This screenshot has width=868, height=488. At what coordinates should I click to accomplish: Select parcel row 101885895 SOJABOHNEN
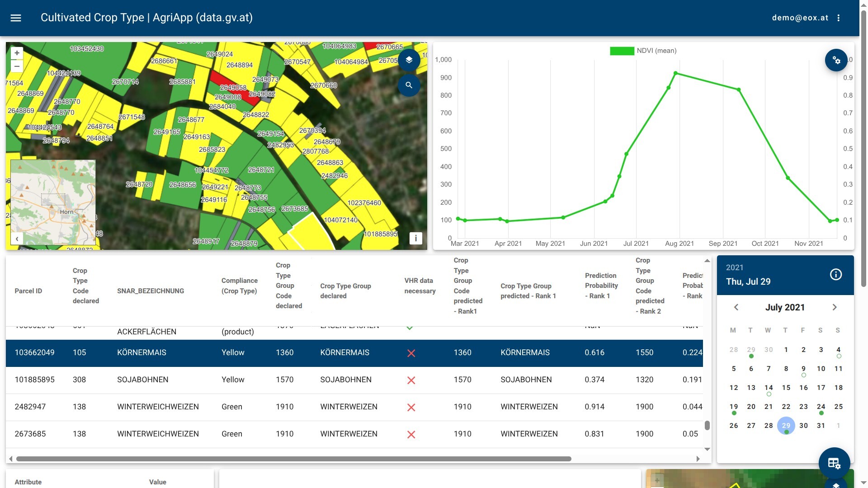[x=354, y=380]
